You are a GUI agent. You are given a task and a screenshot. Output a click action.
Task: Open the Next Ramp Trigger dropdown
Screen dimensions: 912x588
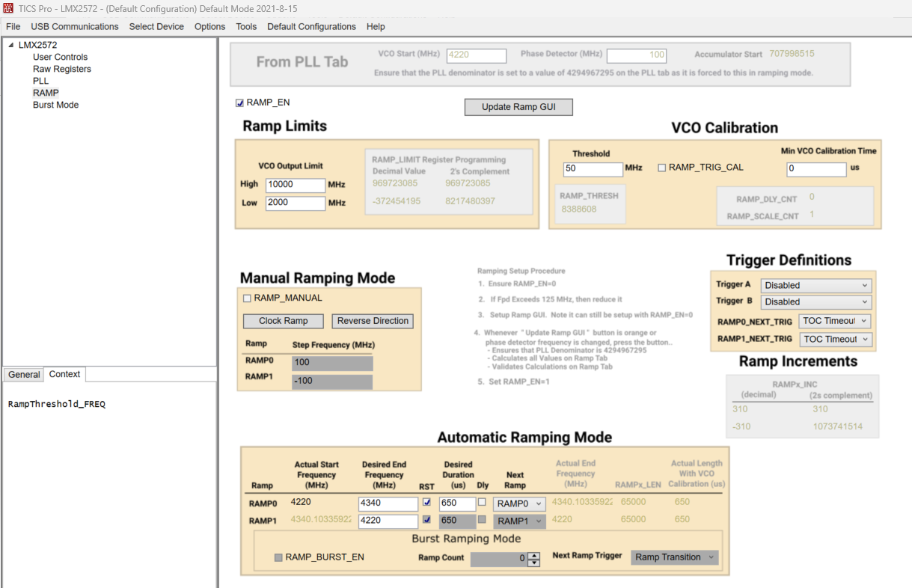675,557
